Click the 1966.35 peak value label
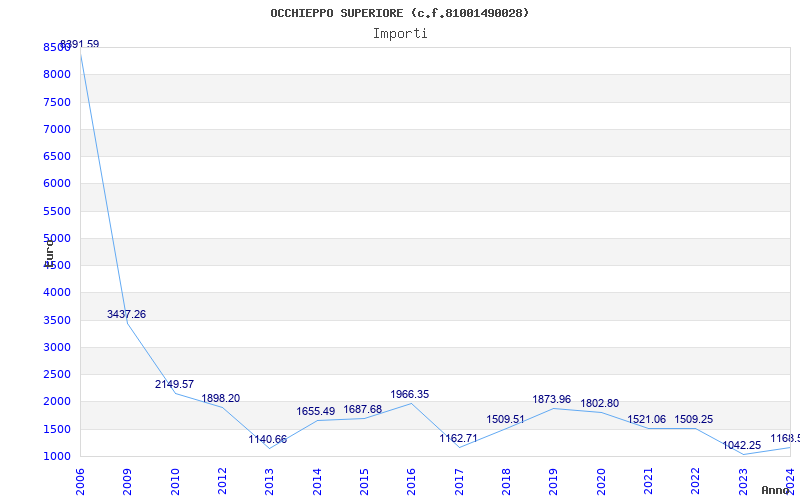Image resolution: width=800 pixels, height=500 pixels. coord(409,394)
